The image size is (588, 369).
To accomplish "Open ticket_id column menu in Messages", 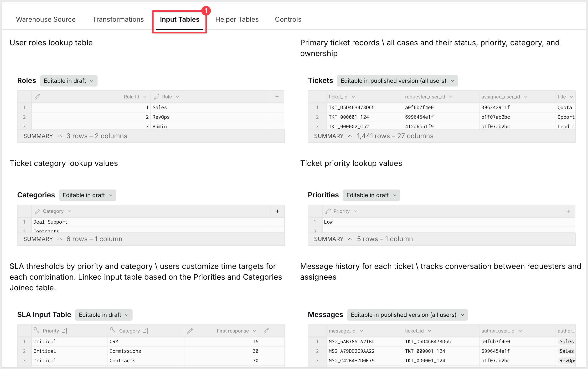I will 430,331.
